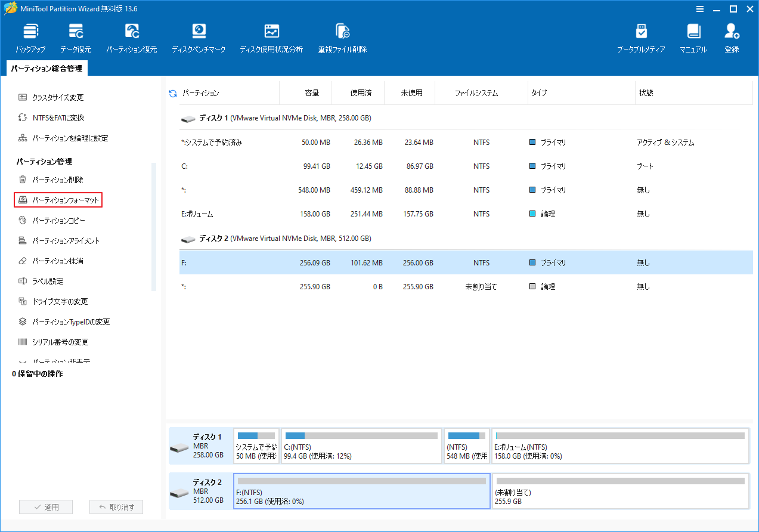
Task: Click the 適用 button
Action: pos(46,507)
